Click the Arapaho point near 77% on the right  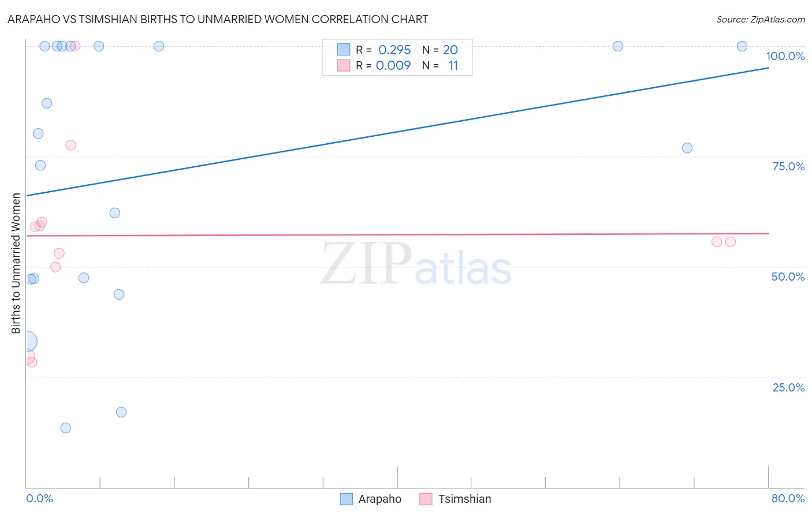coord(687,148)
